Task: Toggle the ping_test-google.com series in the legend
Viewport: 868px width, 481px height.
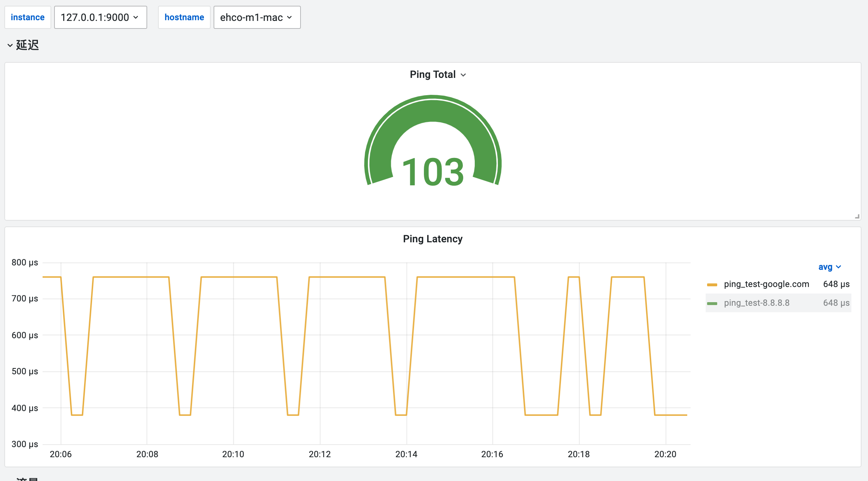Action: click(x=766, y=284)
